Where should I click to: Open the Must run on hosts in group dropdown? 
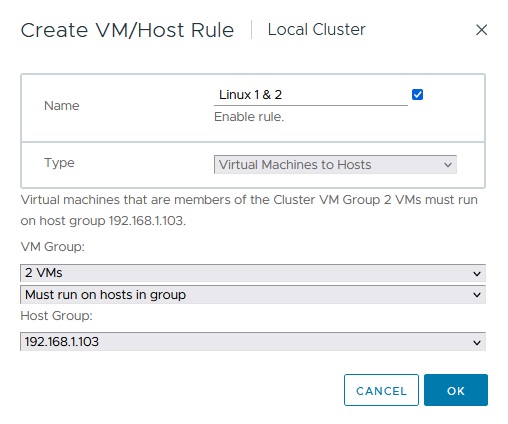[x=253, y=295]
